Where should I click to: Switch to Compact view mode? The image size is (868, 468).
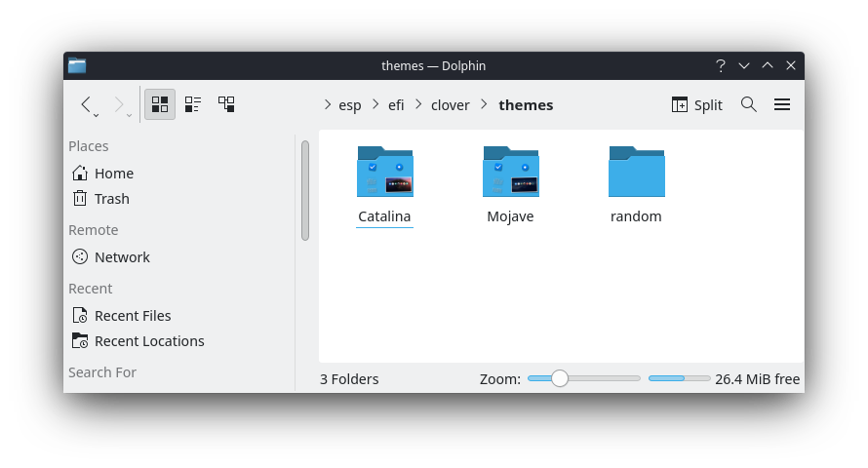click(x=193, y=104)
